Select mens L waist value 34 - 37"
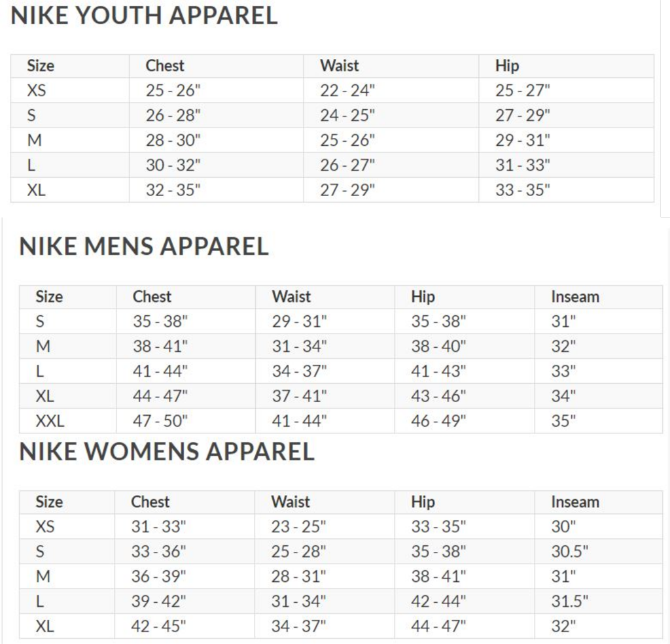Viewport: 670px width, 644px height. pos(299,371)
